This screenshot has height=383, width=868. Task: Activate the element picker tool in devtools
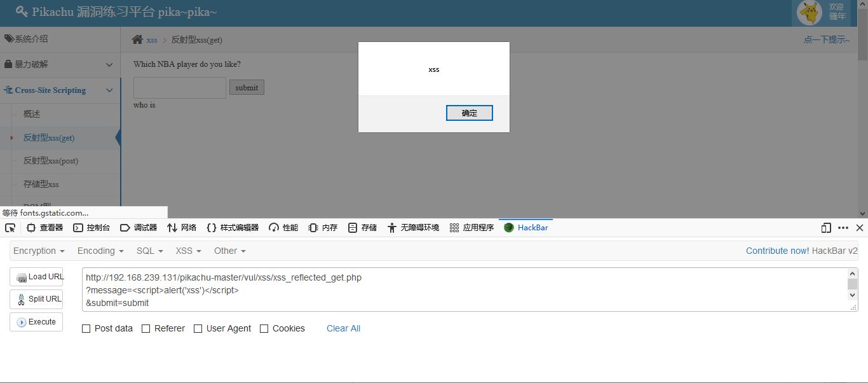[10, 228]
